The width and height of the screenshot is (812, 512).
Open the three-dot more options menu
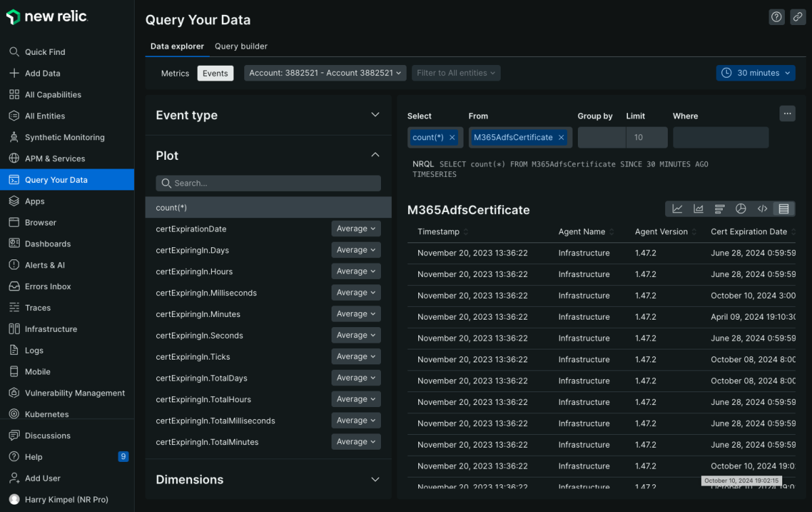[787, 114]
